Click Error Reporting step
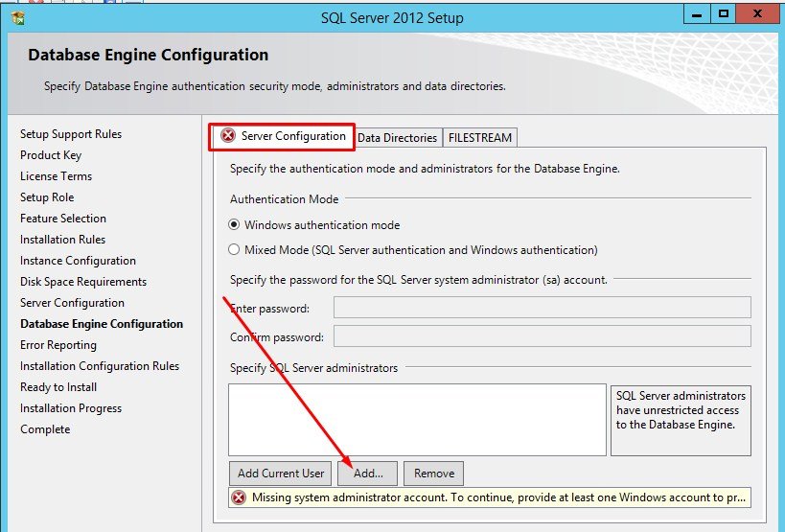 (x=58, y=345)
